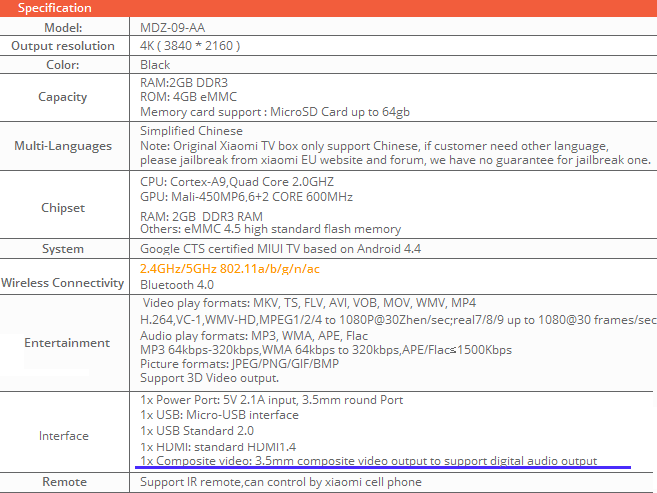Select the 'Model:' row label
Screen dimensions: 657x493
point(63,28)
